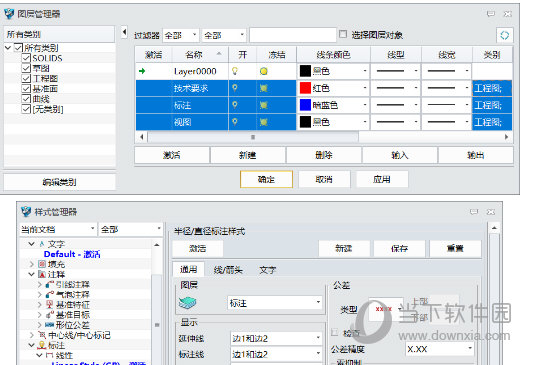Collapse the 所有类别 tree node
Image resolution: width=535 pixels, height=365 pixels.
click(8, 48)
